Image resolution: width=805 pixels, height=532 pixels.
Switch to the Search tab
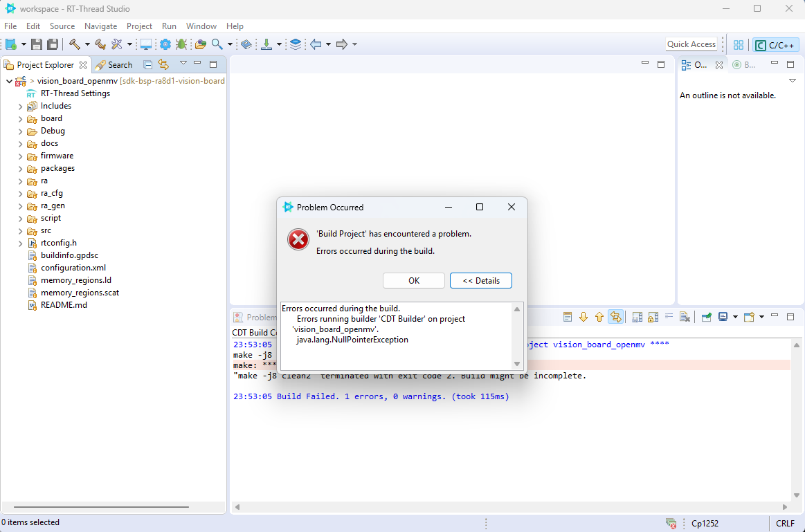(x=114, y=64)
